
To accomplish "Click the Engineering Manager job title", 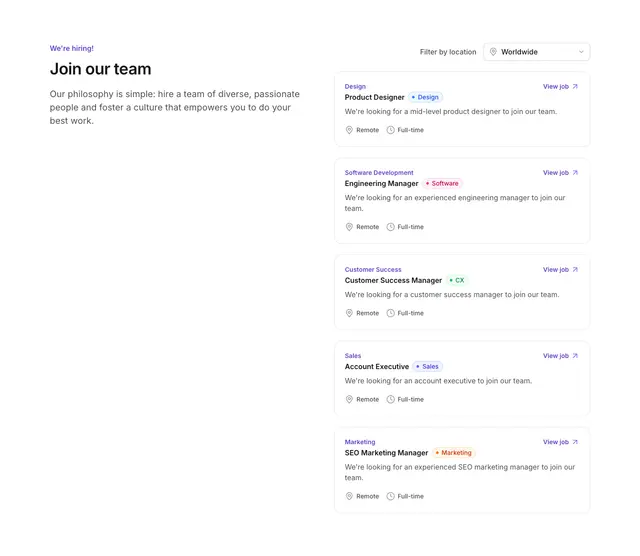I will point(381,183).
